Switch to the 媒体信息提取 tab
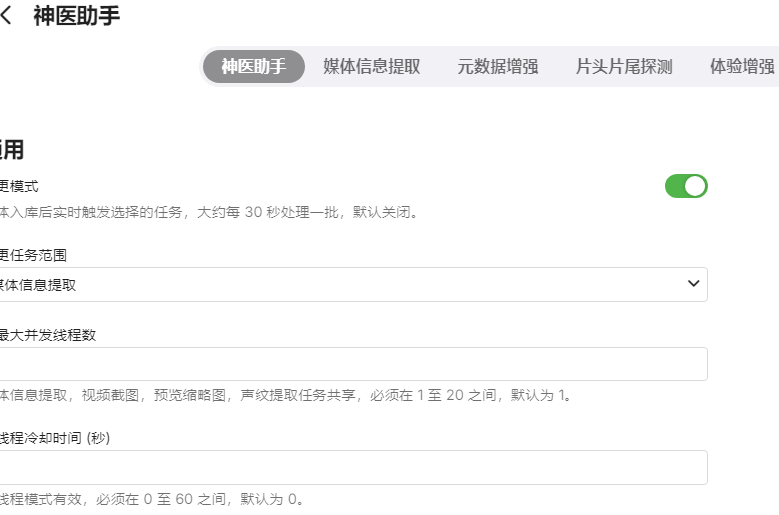 (371, 67)
